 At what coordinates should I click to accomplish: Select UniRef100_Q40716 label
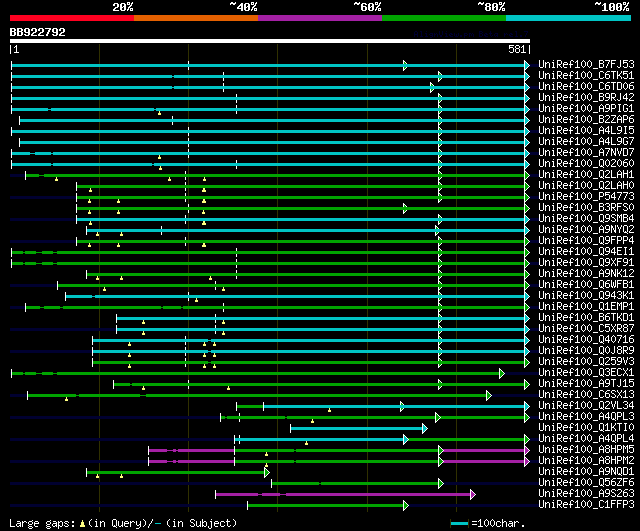tap(586, 340)
